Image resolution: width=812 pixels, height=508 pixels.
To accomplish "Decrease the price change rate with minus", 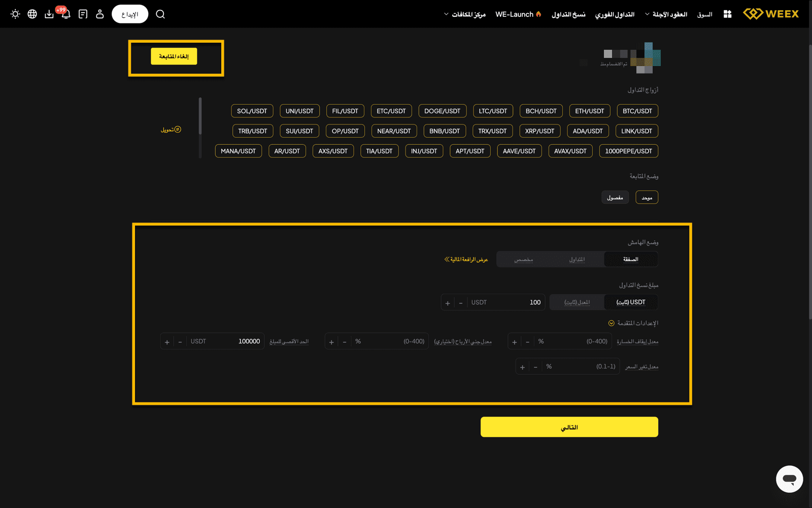I will pos(536,367).
